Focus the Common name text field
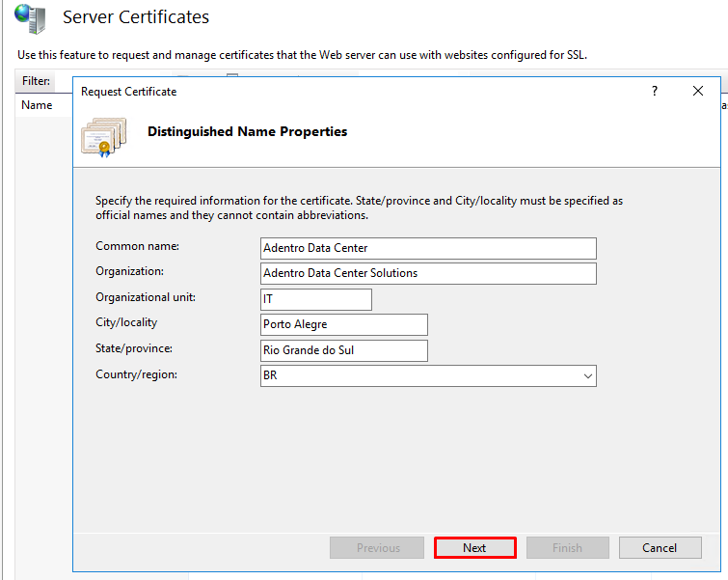The height and width of the screenshot is (580, 728). (428, 248)
